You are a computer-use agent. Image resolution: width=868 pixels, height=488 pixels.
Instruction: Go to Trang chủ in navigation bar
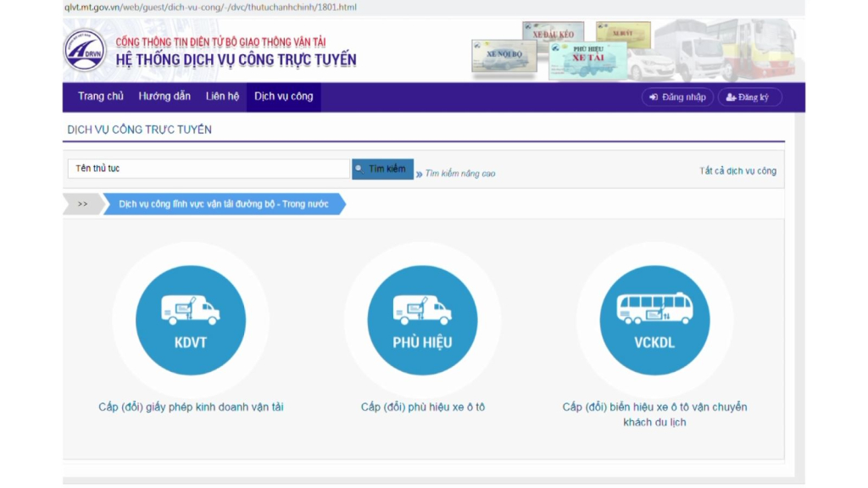101,97
